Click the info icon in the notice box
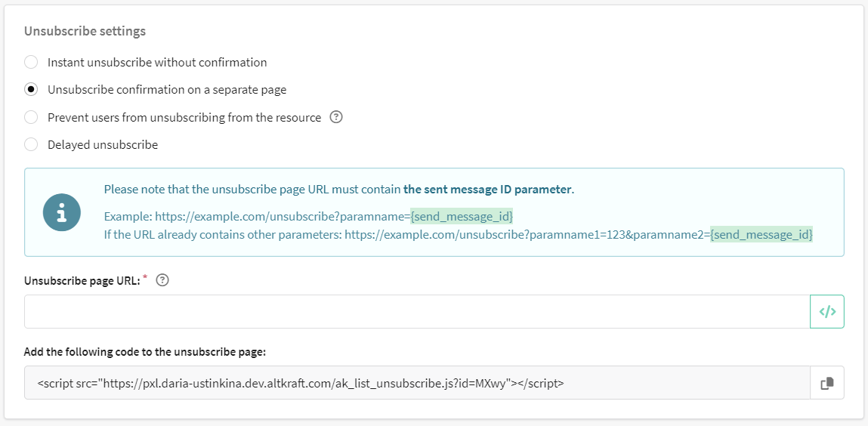868x426 pixels. (x=62, y=212)
